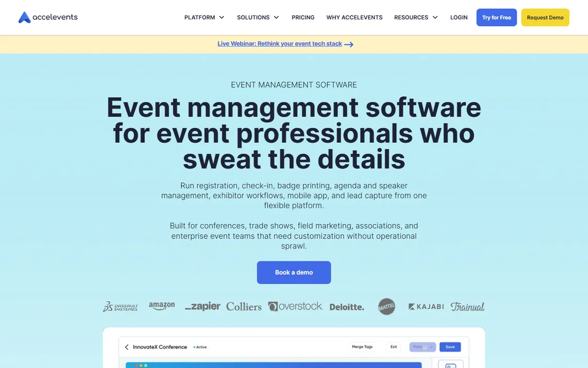
Task: Click the Deloitte logo
Action: coord(346,307)
